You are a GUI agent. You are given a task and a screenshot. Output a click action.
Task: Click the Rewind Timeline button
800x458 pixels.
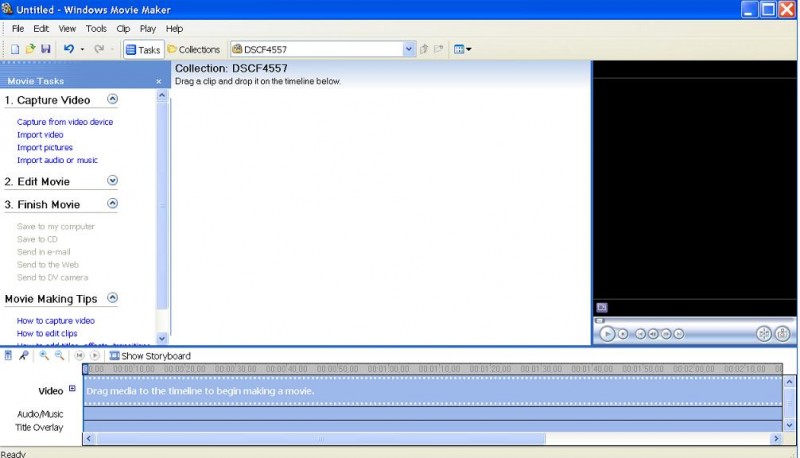79,355
